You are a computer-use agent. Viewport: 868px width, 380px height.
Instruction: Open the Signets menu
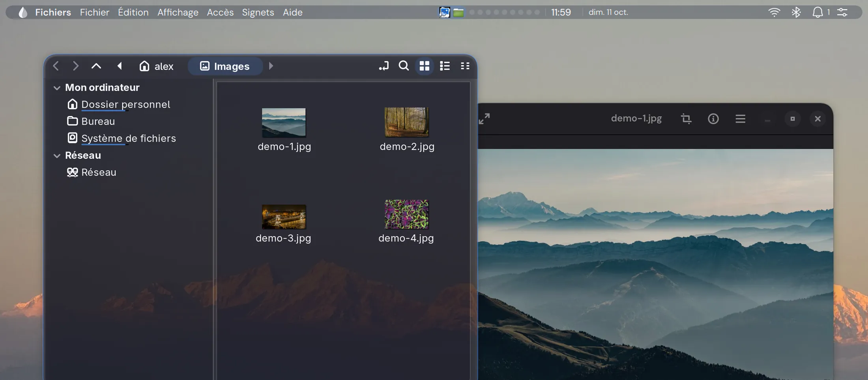click(258, 12)
